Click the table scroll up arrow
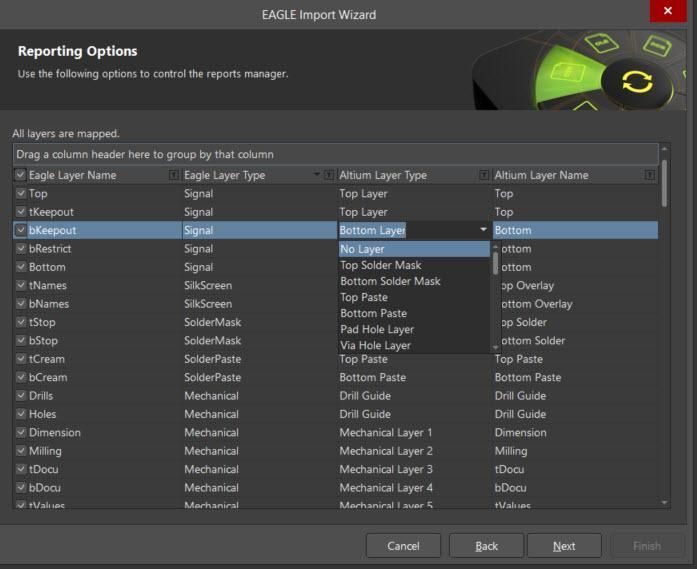 coord(664,149)
